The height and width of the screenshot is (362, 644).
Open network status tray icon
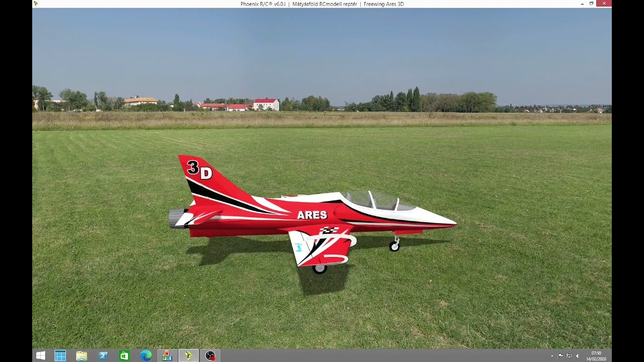coord(569,355)
